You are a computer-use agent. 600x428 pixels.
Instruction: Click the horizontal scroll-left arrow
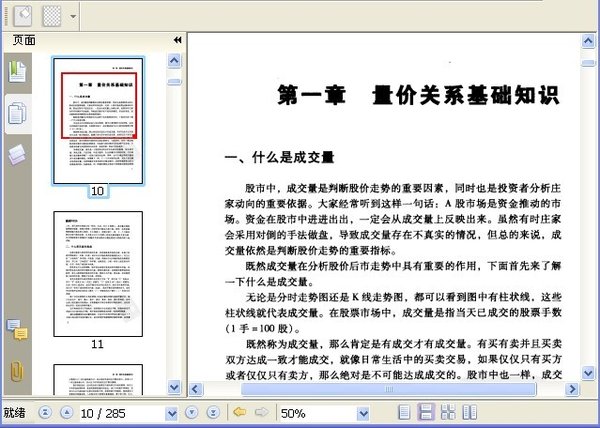195,389
